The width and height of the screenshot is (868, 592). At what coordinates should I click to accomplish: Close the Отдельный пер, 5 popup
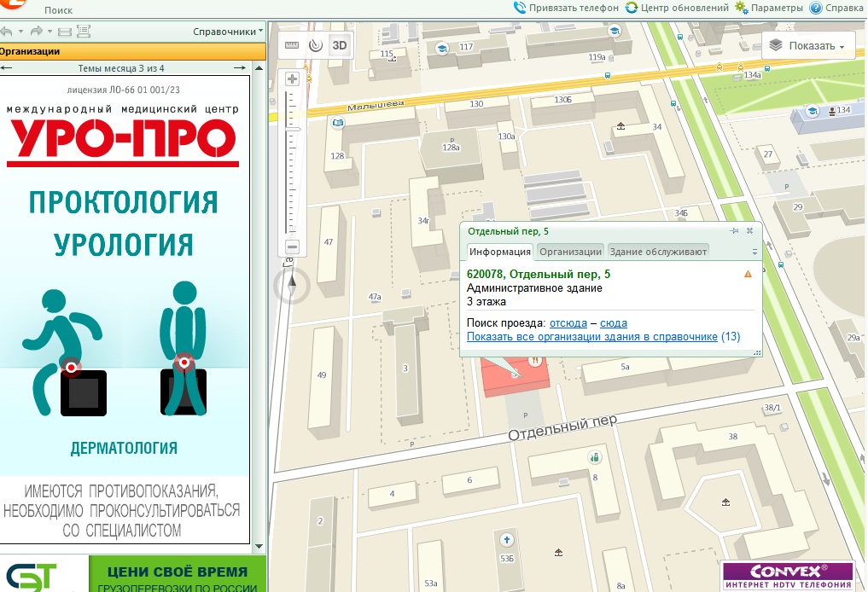click(x=749, y=230)
